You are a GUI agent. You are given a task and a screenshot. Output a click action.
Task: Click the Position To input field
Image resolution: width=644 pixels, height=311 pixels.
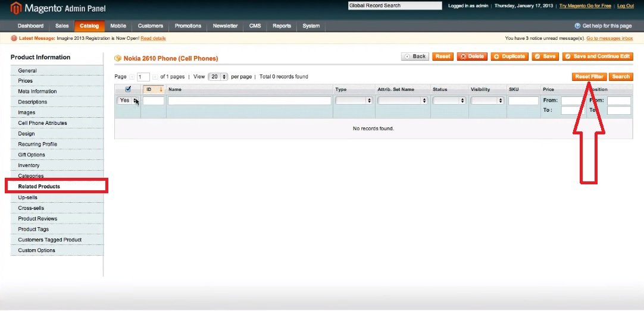(x=619, y=111)
